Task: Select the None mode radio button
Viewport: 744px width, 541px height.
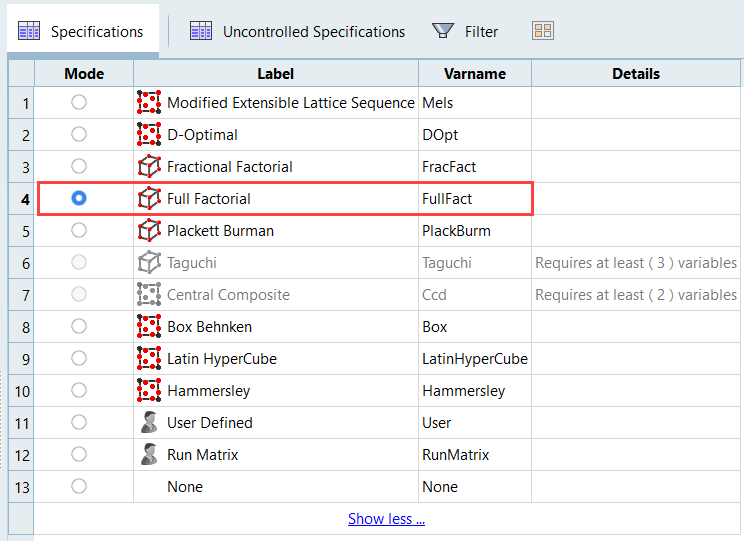Action: [x=79, y=486]
